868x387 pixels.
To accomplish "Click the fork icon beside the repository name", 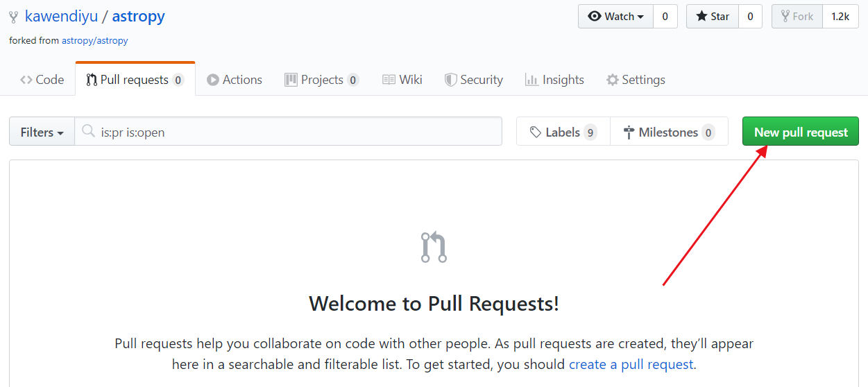I will tap(14, 17).
